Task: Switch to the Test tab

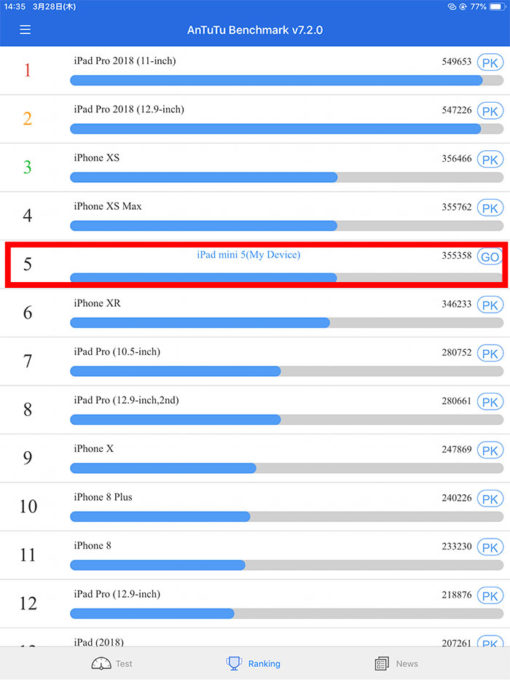Action: [112, 664]
